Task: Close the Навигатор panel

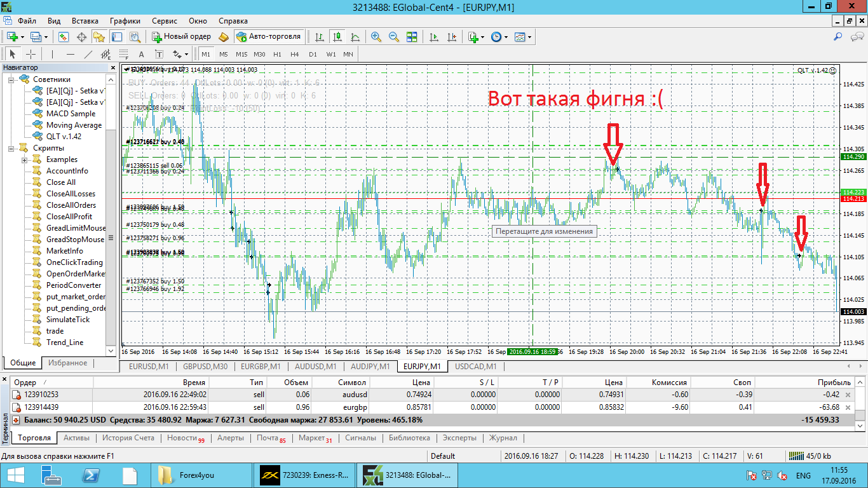Action: (112, 67)
